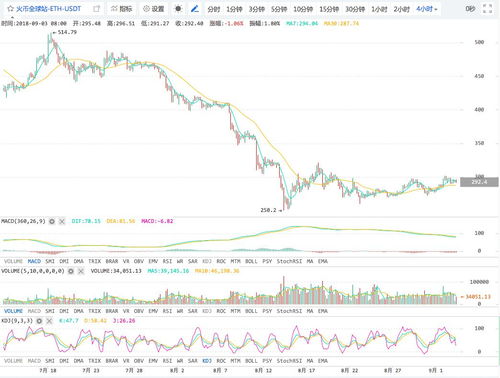Enter fullscreen chart mode
The height and width of the screenshot is (378, 500).
(487, 9)
